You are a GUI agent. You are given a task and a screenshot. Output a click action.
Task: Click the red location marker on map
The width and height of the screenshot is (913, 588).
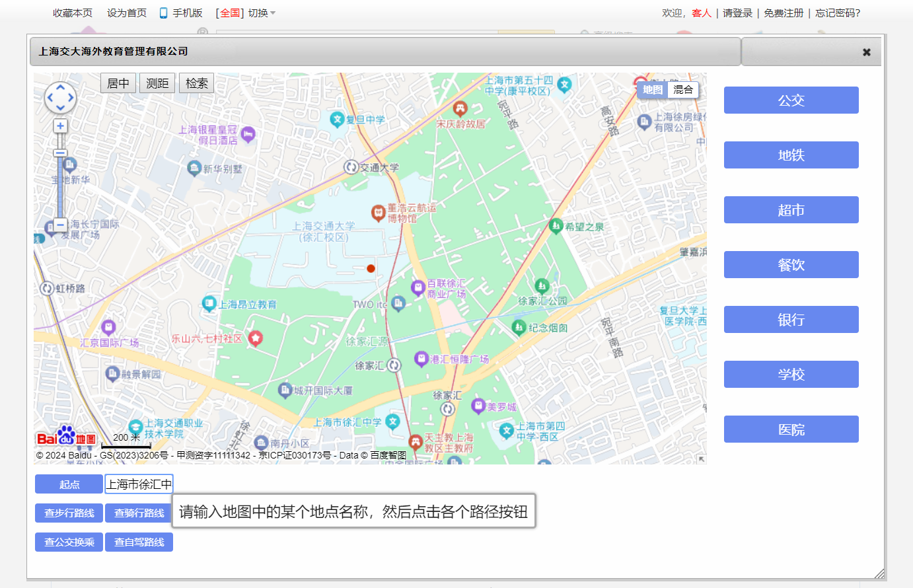coord(371,268)
